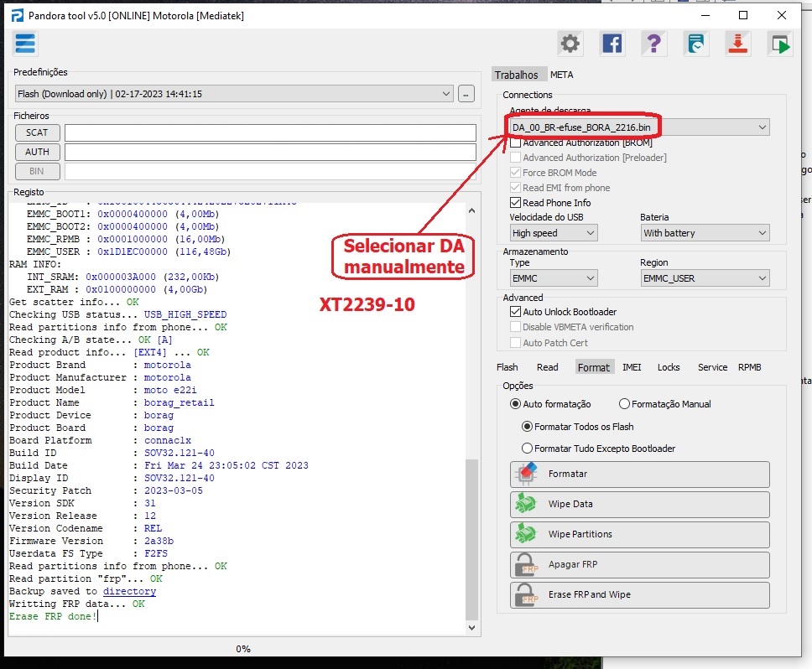812x669 pixels.
Task: Click the Wipe Data button label
Action: tap(570, 504)
